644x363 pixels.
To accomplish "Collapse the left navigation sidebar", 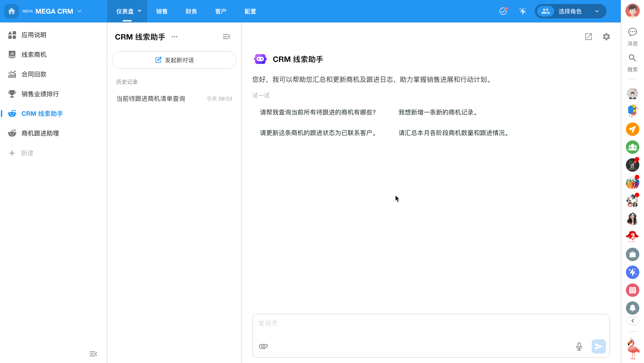I will [x=93, y=354].
